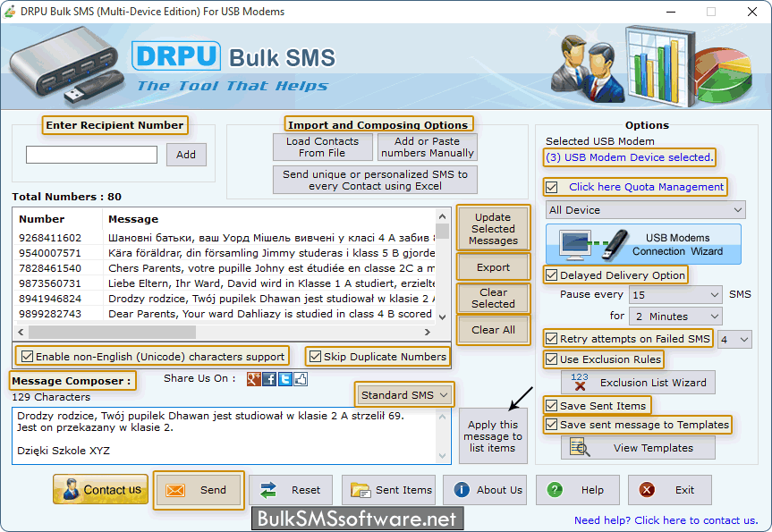The image size is (772, 532).
Task: Click inside the message composer text box
Action: (225, 435)
